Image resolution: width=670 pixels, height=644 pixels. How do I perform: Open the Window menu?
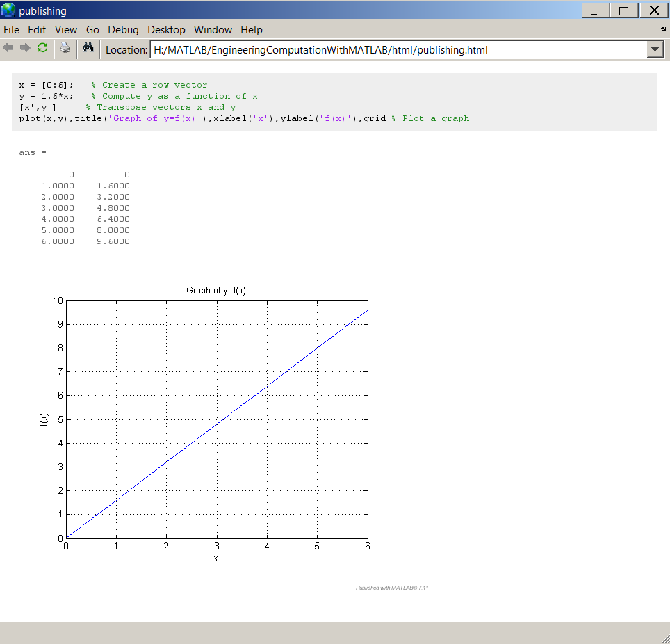pyautogui.click(x=213, y=30)
